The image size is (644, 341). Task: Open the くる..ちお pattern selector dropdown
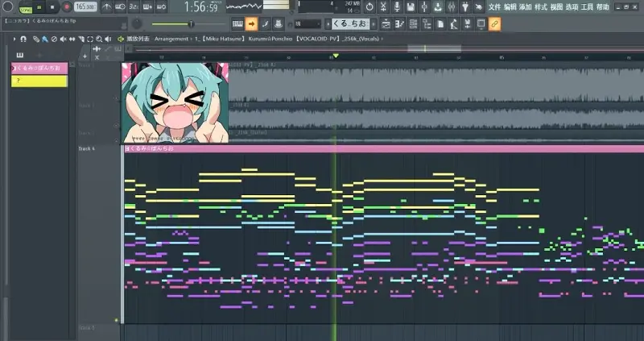tap(350, 24)
